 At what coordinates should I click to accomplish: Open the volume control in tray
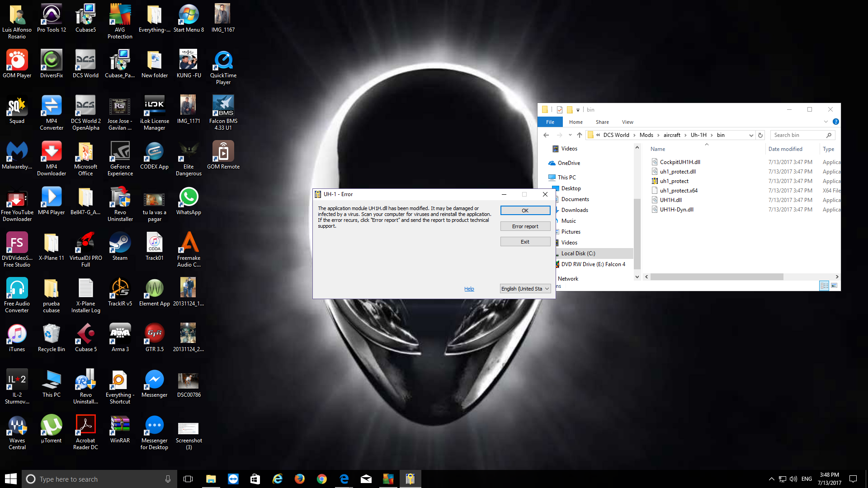click(793, 479)
